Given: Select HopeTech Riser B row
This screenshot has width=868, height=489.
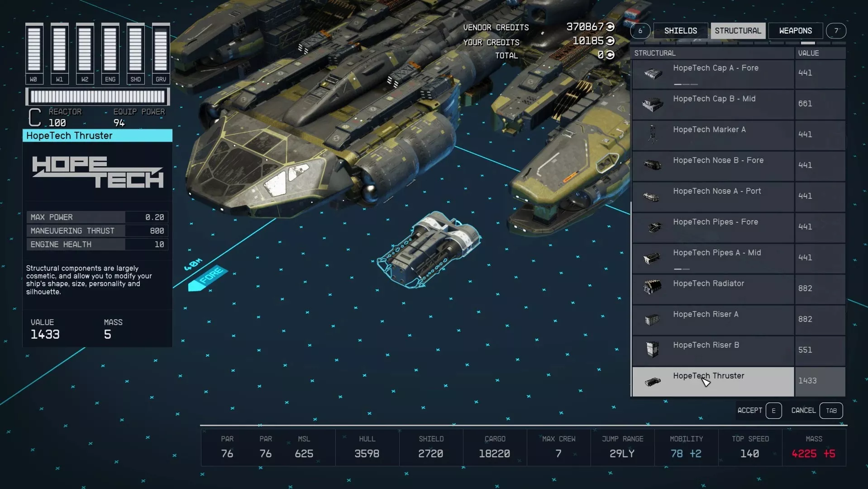Looking at the screenshot, I should [x=739, y=351].
